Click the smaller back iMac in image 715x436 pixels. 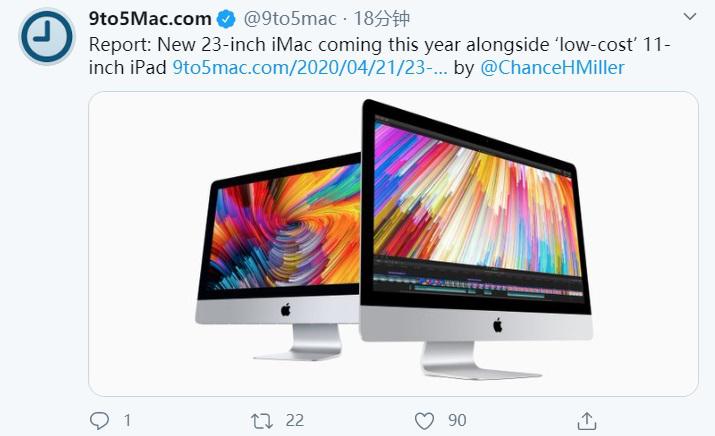pyautogui.click(x=278, y=257)
